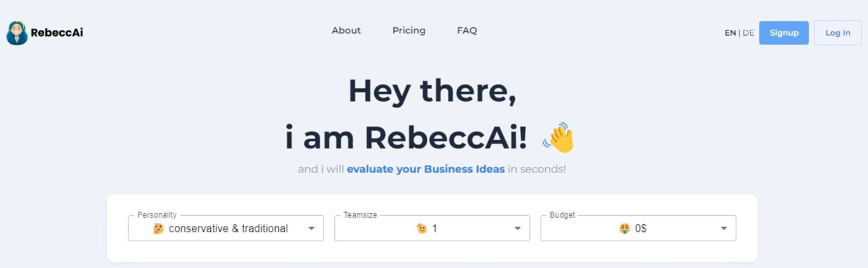
Task: Go to the FAQ page
Action: [467, 31]
